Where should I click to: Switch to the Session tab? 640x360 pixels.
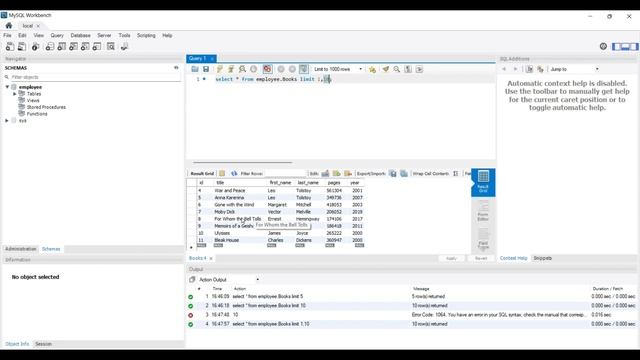43,344
